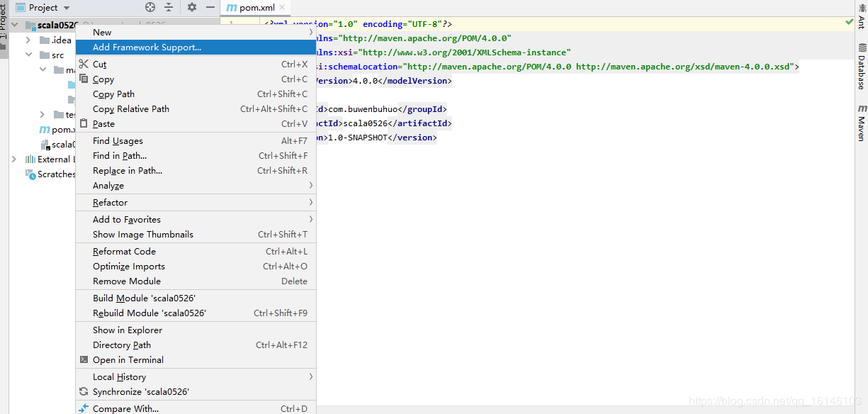868x414 pixels.
Task: Close the pom.xml editor tab
Action: point(282,8)
